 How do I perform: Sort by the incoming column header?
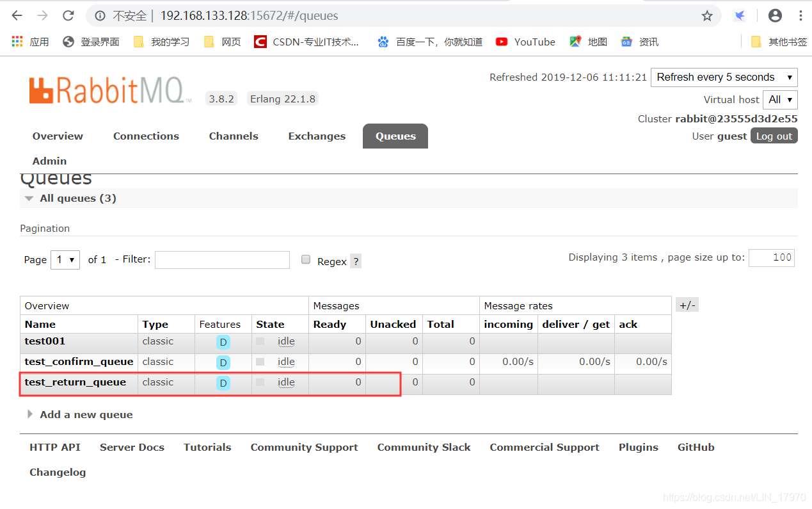[509, 324]
